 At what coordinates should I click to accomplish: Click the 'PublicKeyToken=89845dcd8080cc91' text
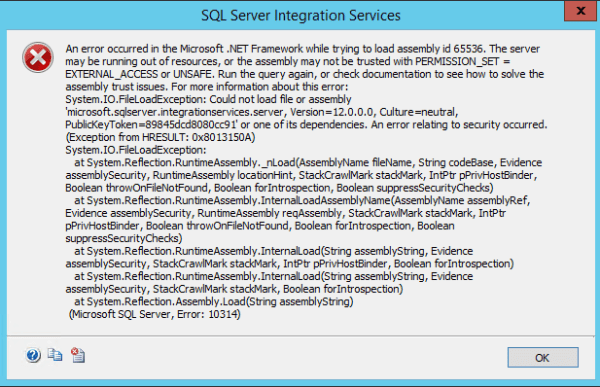point(151,125)
